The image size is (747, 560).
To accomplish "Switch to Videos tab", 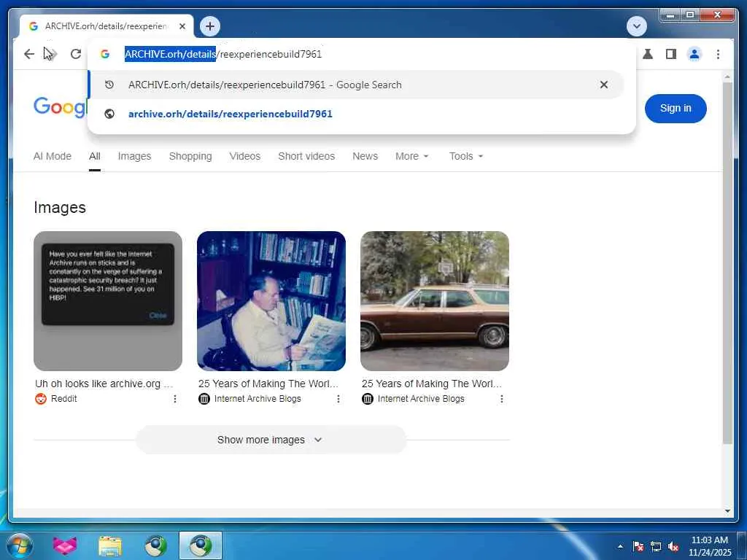I will (x=245, y=156).
